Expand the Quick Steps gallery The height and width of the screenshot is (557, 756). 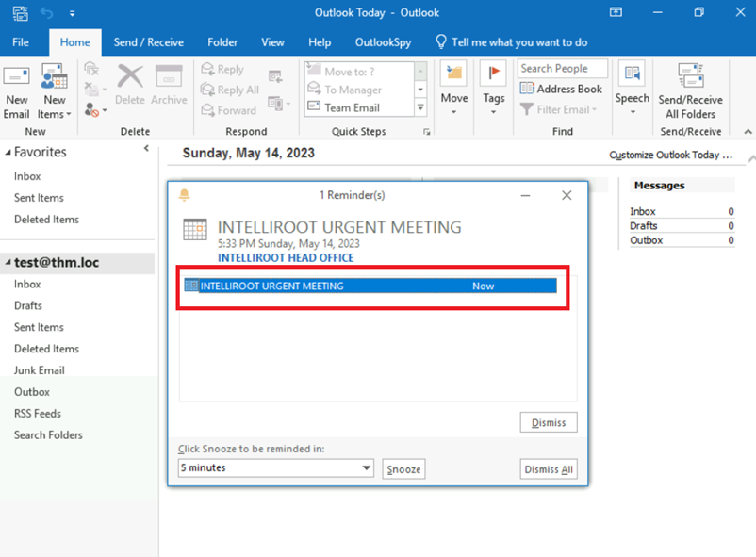[420, 107]
